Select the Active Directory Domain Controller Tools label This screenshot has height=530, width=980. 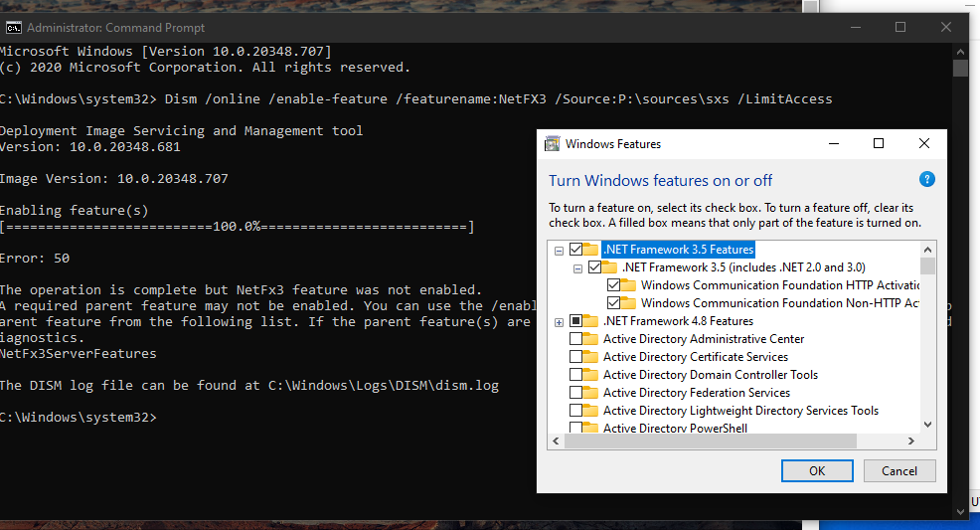tap(710, 375)
